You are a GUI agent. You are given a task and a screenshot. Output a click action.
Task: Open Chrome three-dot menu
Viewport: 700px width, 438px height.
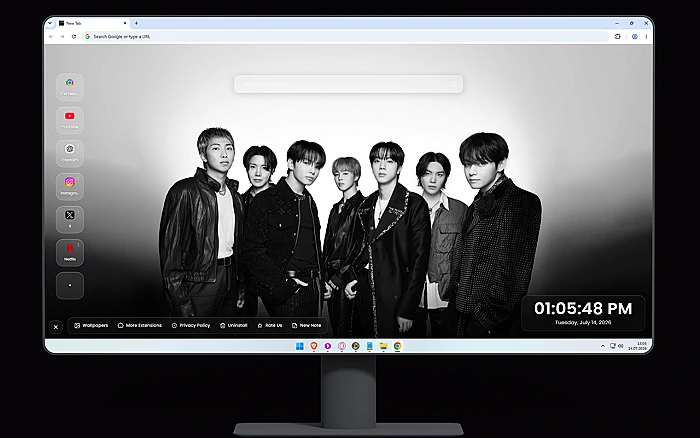point(646,37)
